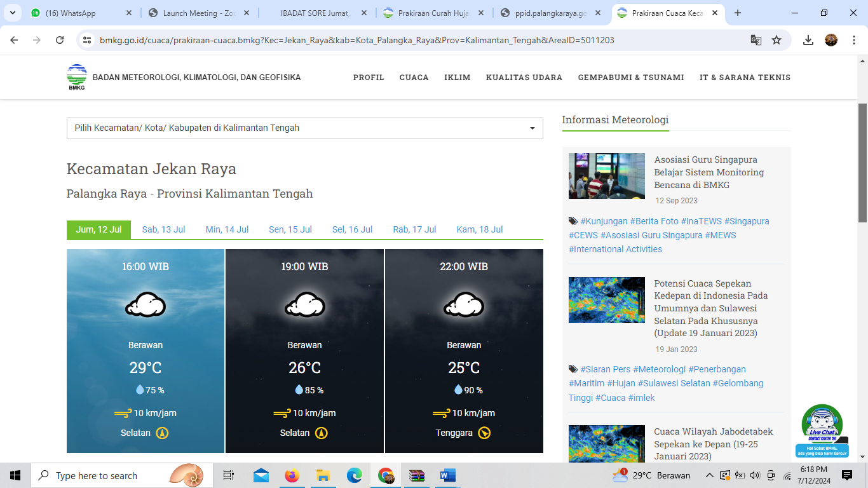This screenshot has width=868, height=488.
Task: Select the Rab, 17 Jul tab
Action: click(x=414, y=229)
